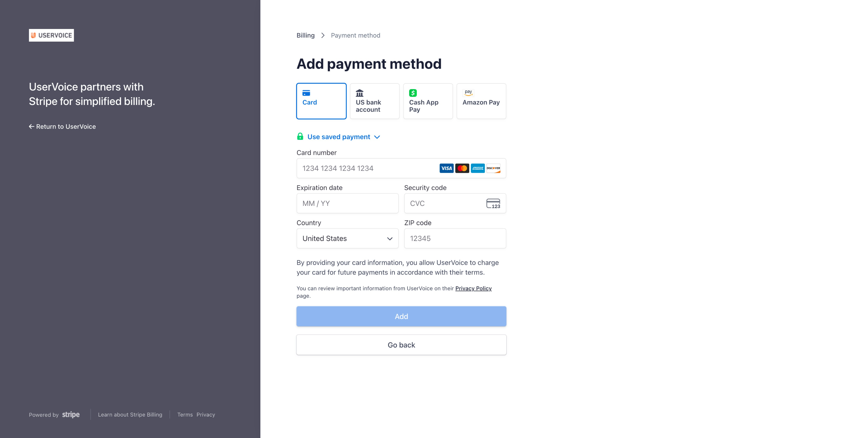Focus the Card number input field
Screen dimensions: 868x438
pyautogui.click(x=367, y=168)
